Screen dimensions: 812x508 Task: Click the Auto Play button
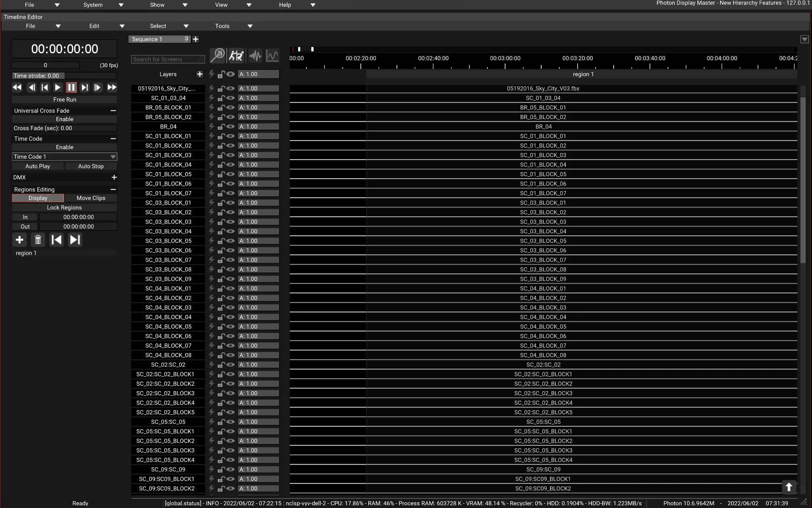click(38, 166)
